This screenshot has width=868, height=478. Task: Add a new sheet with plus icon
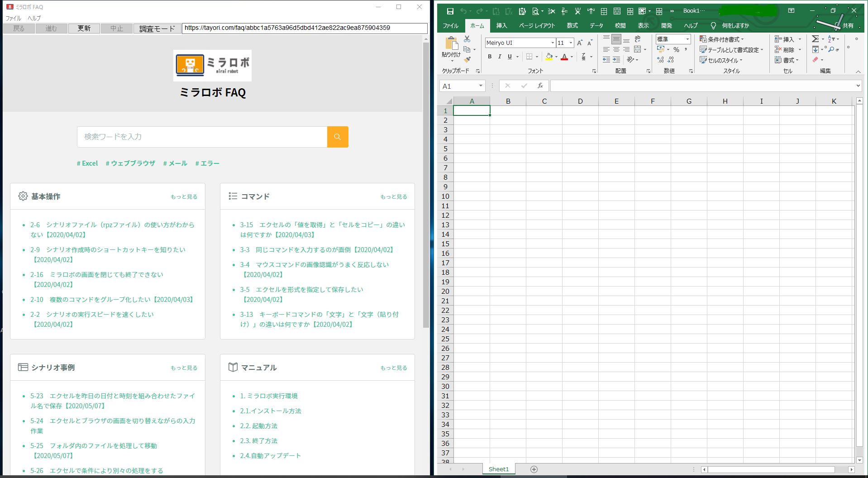pos(534,469)
